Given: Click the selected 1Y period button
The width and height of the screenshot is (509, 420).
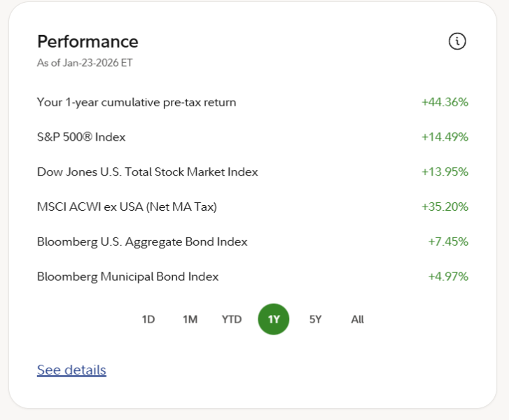Looking at the screenshot, I should coord(274,319).
